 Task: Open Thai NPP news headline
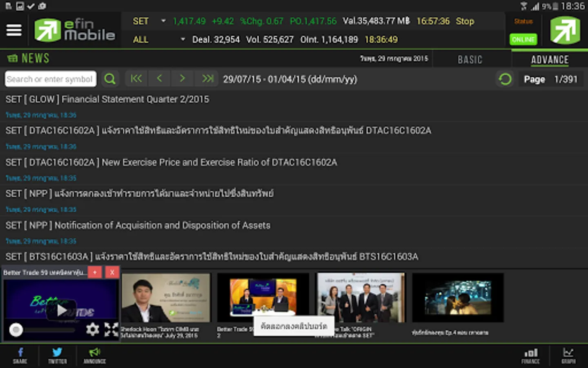(294, 200)
